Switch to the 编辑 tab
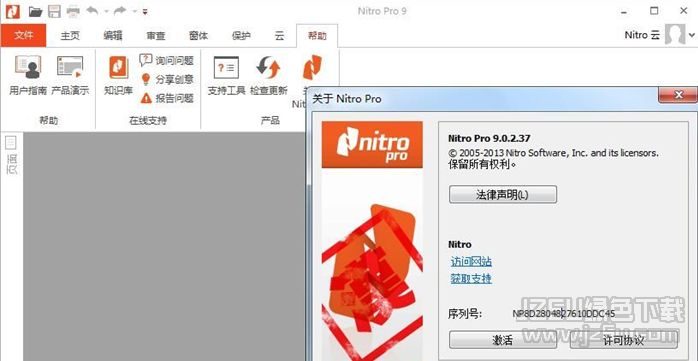 pyautogui.click(x=113, y=36)
